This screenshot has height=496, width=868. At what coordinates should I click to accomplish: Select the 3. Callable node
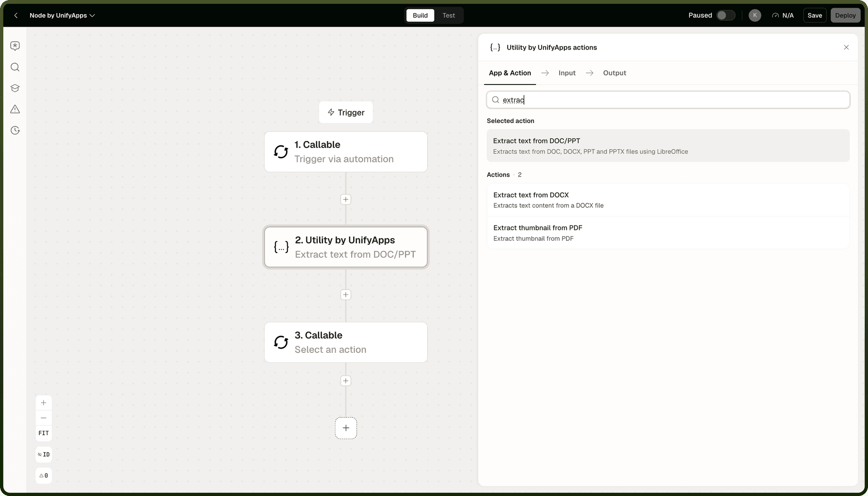click(346, 342)
